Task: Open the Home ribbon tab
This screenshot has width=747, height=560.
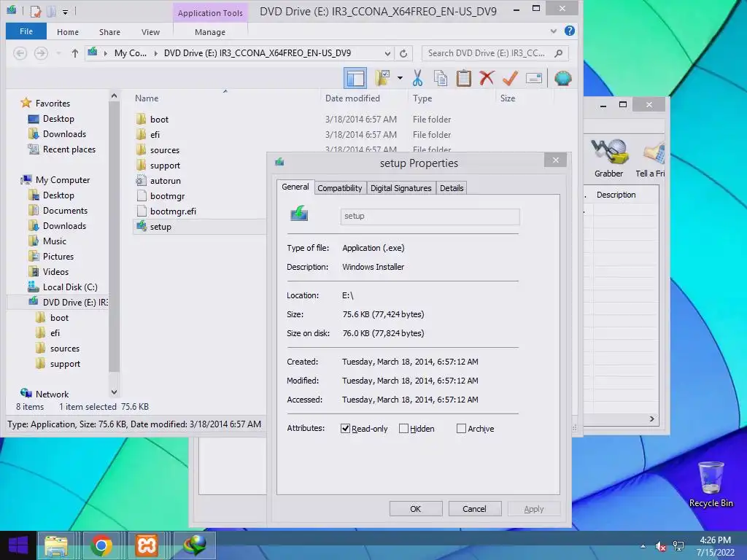Action: [68, 32]
